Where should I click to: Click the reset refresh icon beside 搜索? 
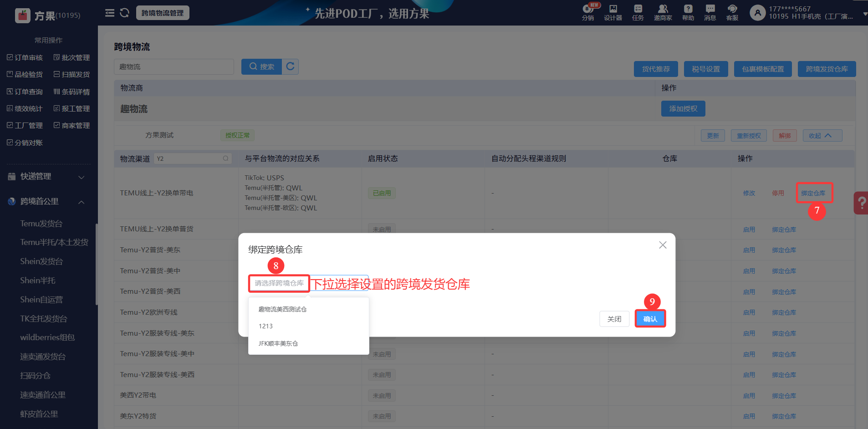(290, 66)
